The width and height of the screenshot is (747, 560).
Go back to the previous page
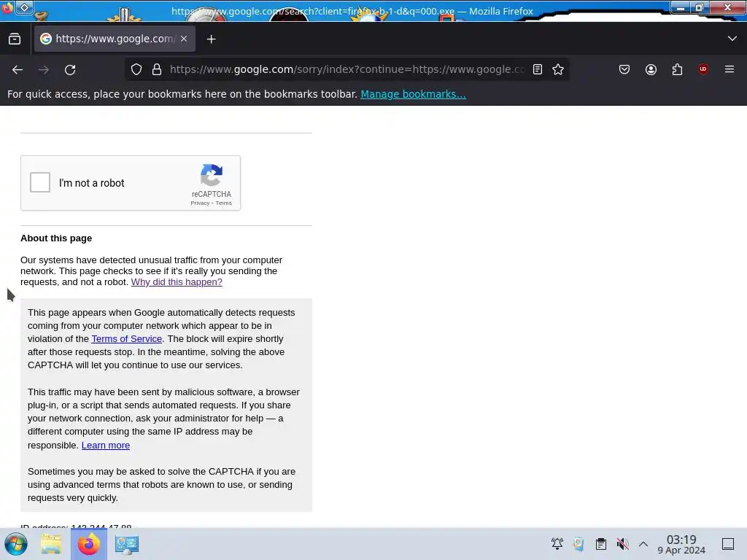coord(18,69)
